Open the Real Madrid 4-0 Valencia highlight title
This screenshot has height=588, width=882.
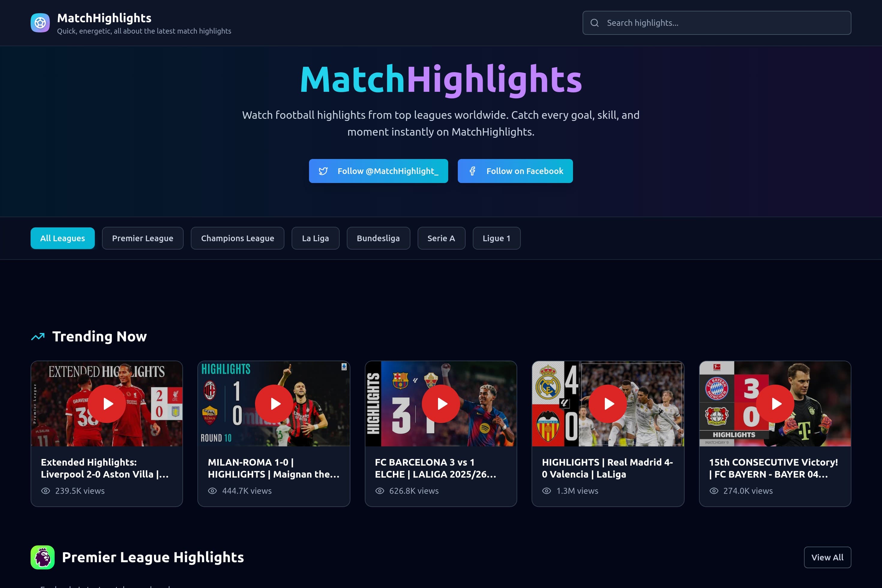[x=607, y=468]
